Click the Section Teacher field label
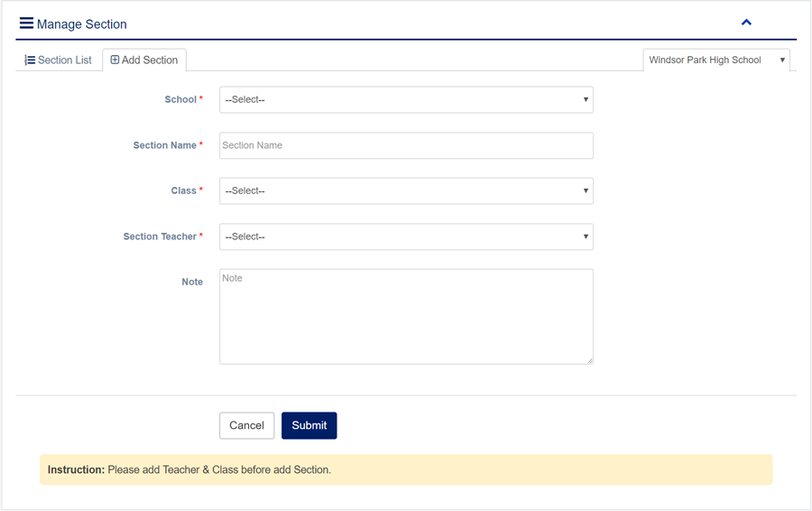The height and width of the screenshot is (511, 812). (x=160, y=237)
